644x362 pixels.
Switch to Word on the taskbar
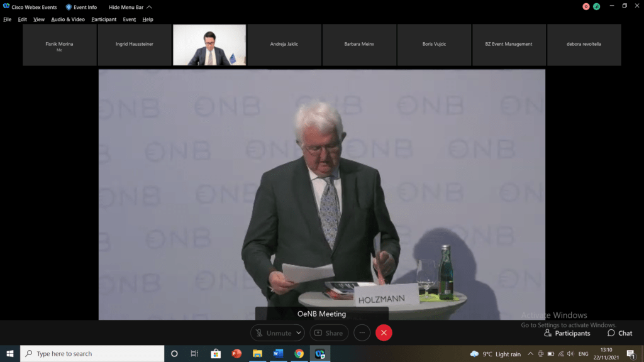(x=278, y=353)
